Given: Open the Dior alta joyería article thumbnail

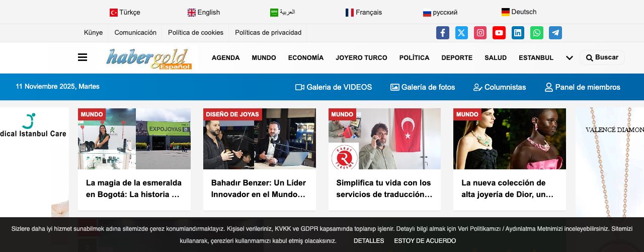Looking at the screenshot, I should point(510,139).
